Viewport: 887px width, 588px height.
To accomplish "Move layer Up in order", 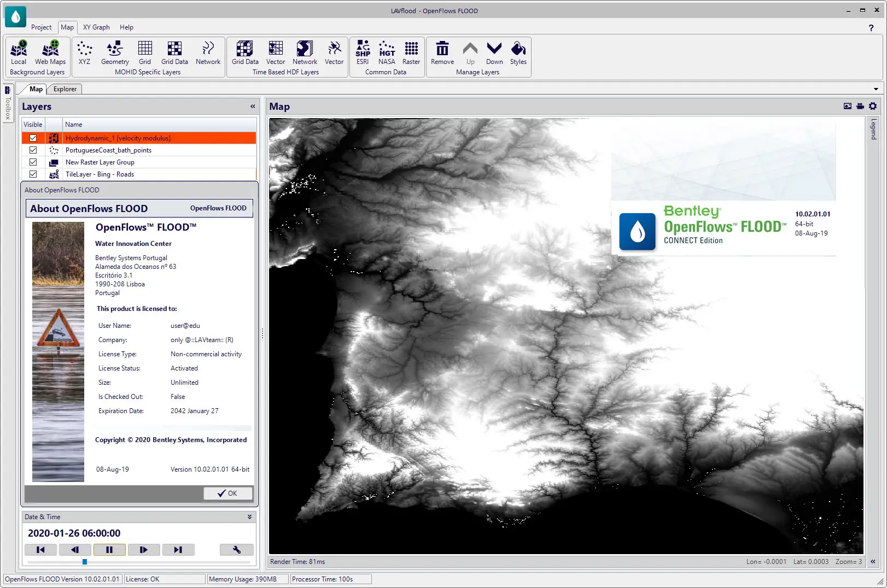I will point(470,53).
